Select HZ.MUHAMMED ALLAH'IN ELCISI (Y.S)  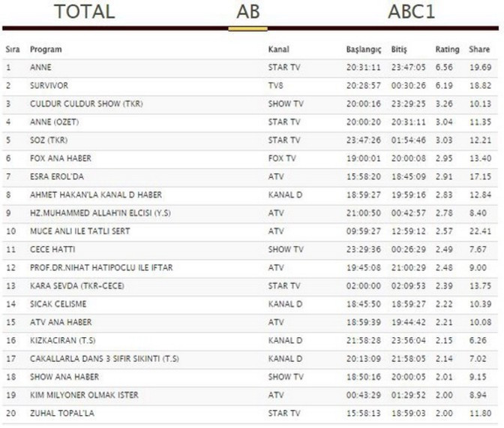pyautogui.click(x=100, y=213)
